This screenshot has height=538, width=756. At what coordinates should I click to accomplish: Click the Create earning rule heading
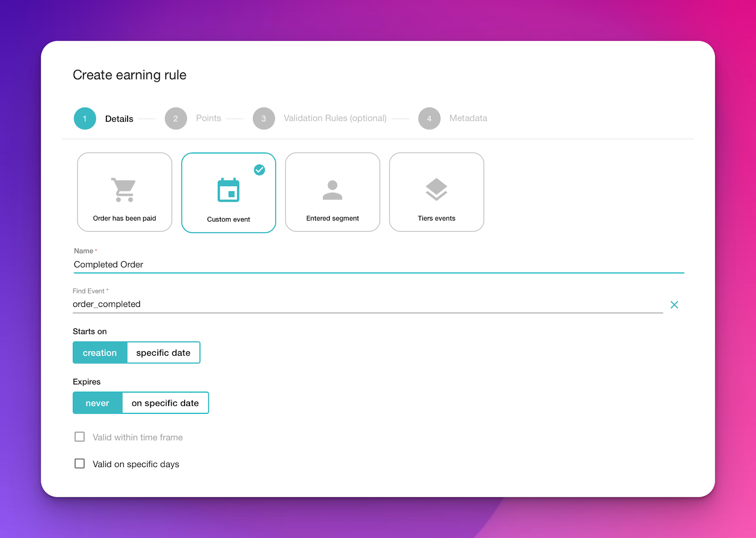point(129,75)
